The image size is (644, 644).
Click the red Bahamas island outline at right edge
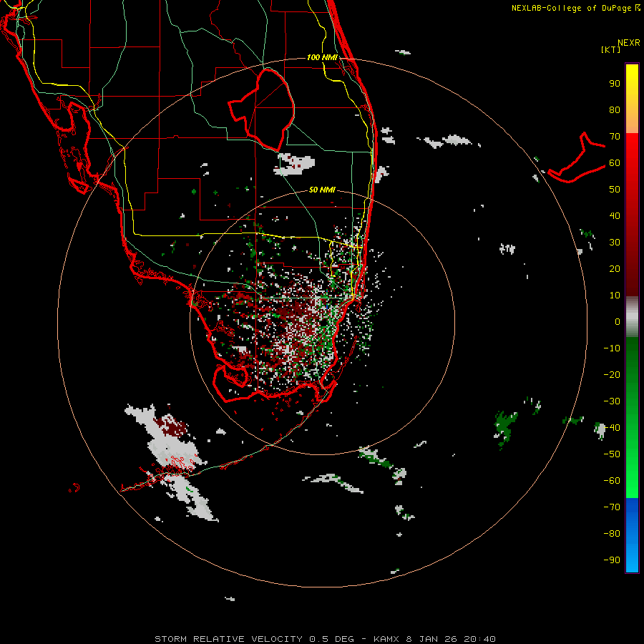577,158
